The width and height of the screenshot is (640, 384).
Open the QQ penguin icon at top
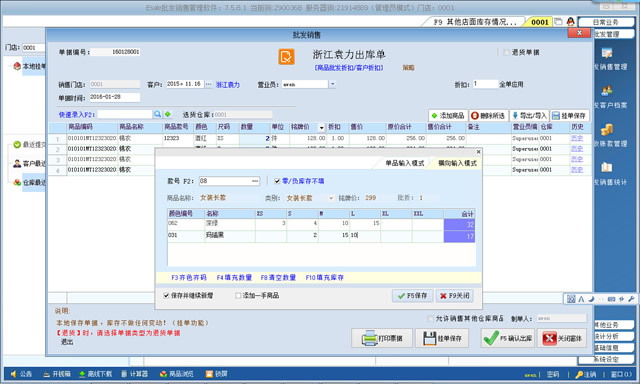[571, 22]
